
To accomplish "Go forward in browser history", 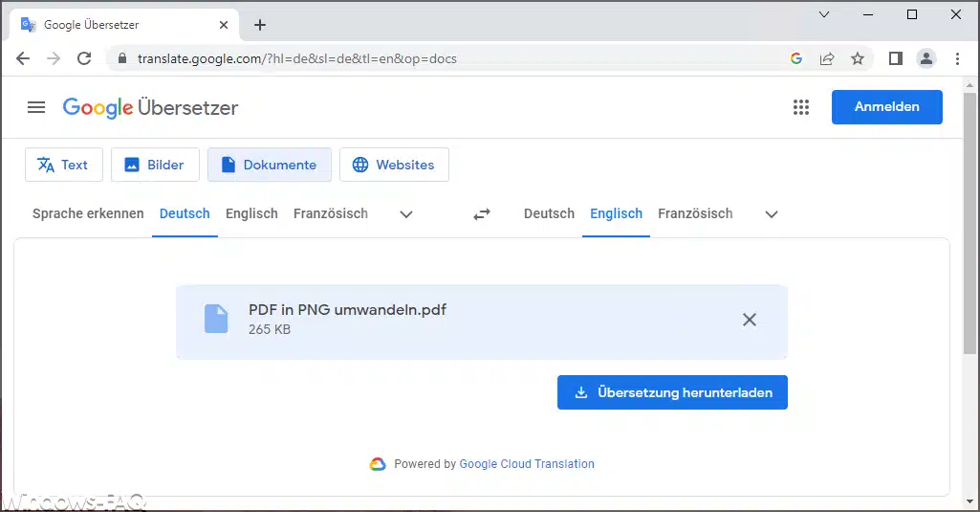I will pyautogui.click(x=54, y=58).
